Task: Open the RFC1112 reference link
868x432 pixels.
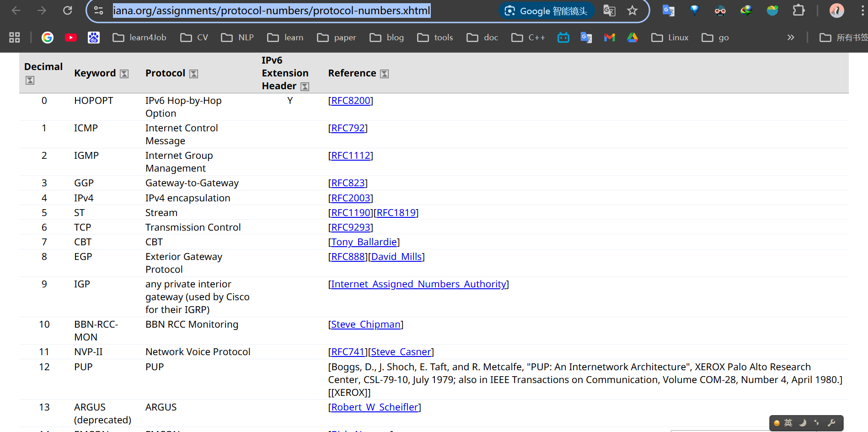Action: click(x=351, y=156)
